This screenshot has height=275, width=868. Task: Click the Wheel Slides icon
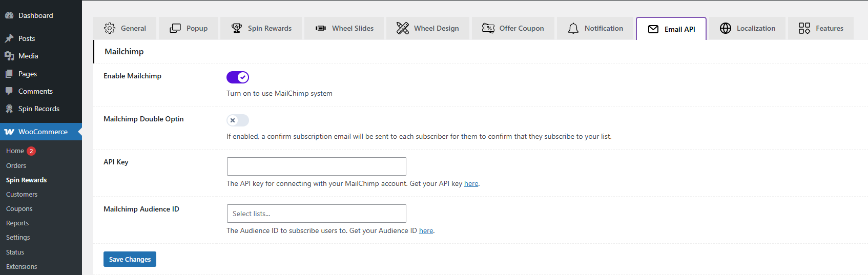(321, 28)
